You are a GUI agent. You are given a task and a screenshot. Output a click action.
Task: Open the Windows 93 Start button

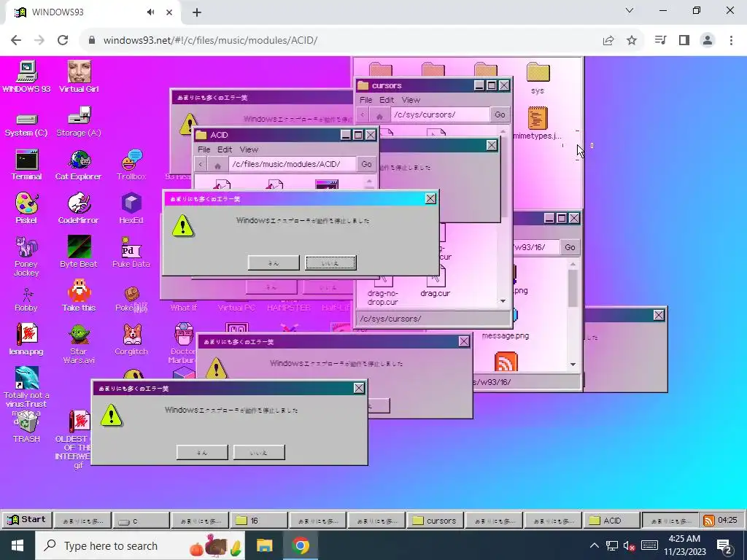tap(27, 520)
